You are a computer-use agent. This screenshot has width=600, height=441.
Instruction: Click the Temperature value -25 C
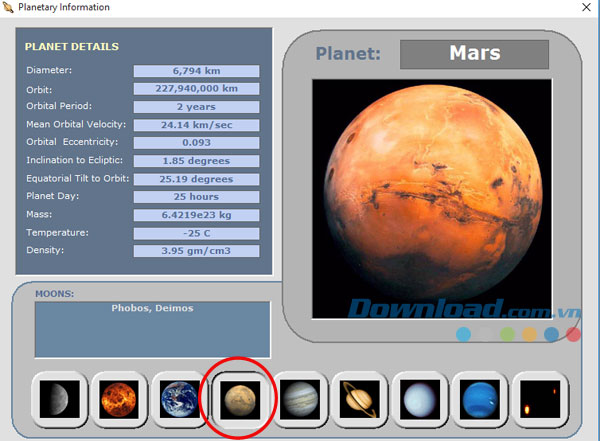[196, 233]
